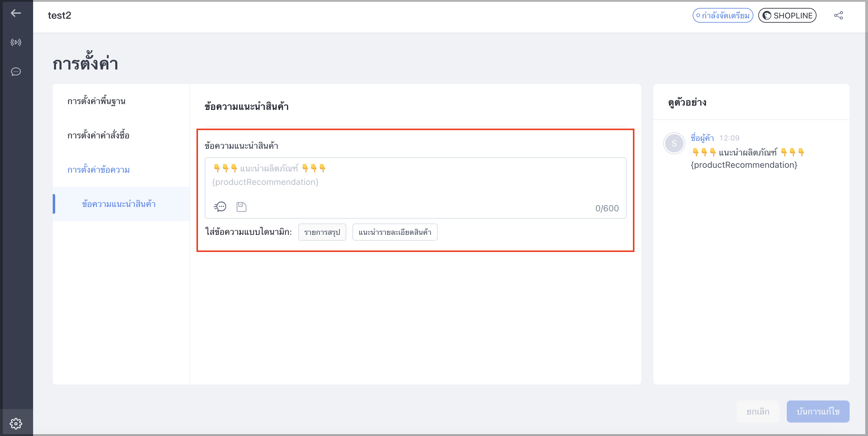
Task: Go back with the left arrow icon
Action: 16,13
